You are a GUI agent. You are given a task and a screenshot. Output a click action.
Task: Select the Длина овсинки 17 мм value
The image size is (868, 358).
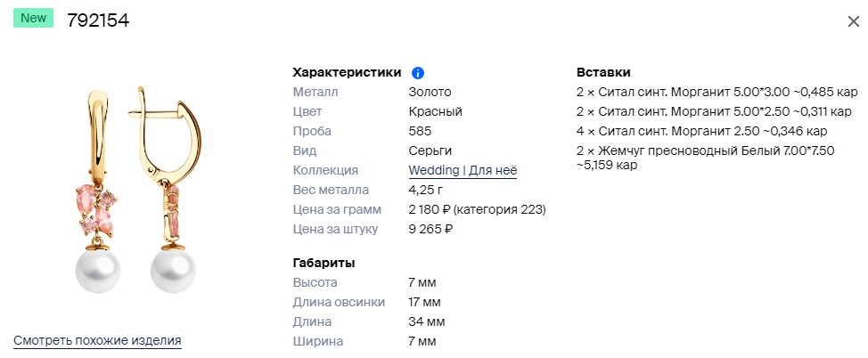coord(424,302)
